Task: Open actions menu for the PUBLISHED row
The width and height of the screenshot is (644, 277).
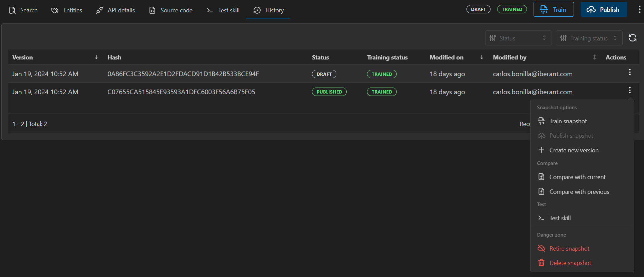Action: (x=630, y=90)
